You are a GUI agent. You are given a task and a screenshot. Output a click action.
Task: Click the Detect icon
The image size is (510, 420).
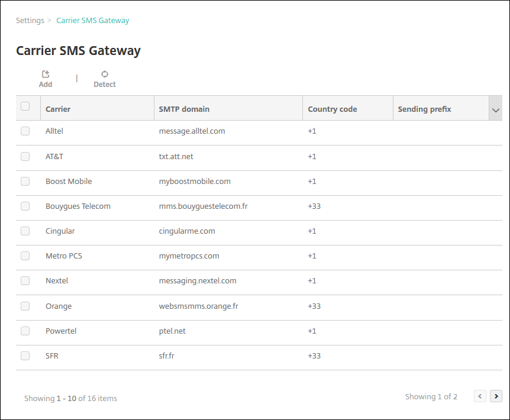pyautogui.click(x=105, y=75)
